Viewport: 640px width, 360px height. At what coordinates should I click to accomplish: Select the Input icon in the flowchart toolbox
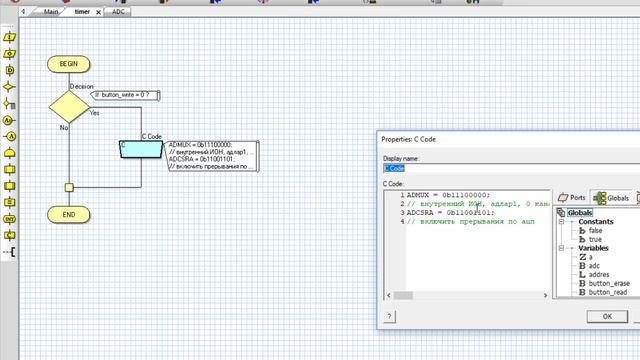coord(9,38)
